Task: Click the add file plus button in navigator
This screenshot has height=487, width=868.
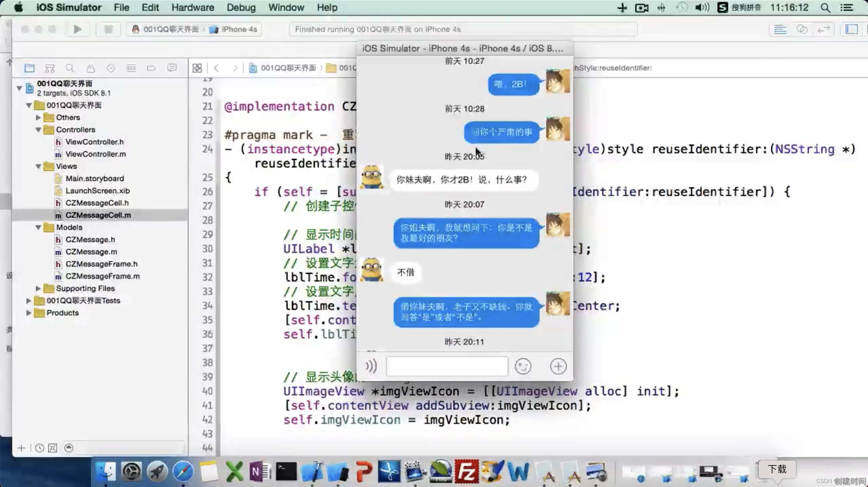Action: pyautogui.click(x=21, y=448)
